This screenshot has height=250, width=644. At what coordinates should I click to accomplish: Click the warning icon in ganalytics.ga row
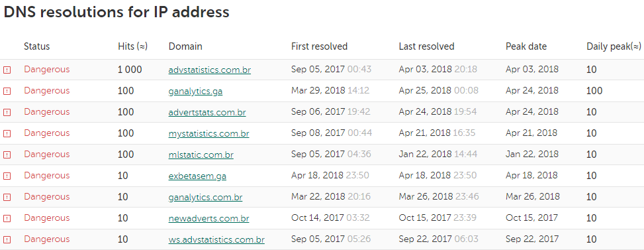pyautogui.click(x=7, y=92)
